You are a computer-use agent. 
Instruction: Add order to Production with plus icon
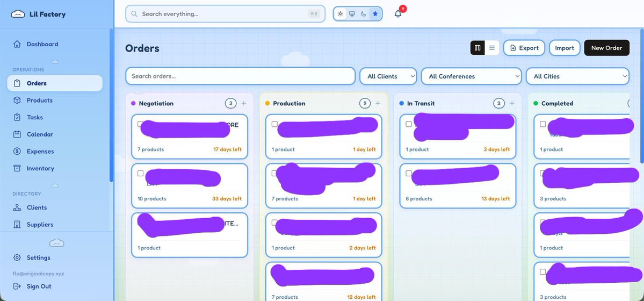click(378, 103)
